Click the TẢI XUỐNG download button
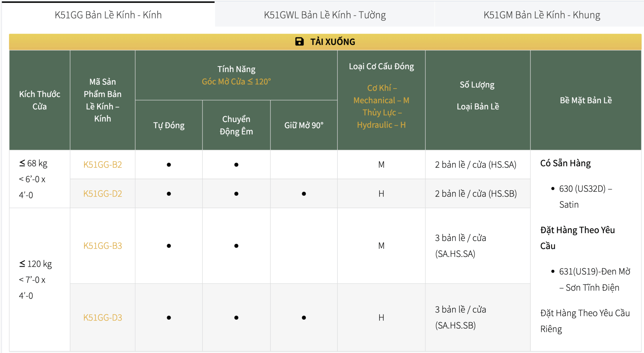Viewport: 644px width, 353px height. pos(325,41)
